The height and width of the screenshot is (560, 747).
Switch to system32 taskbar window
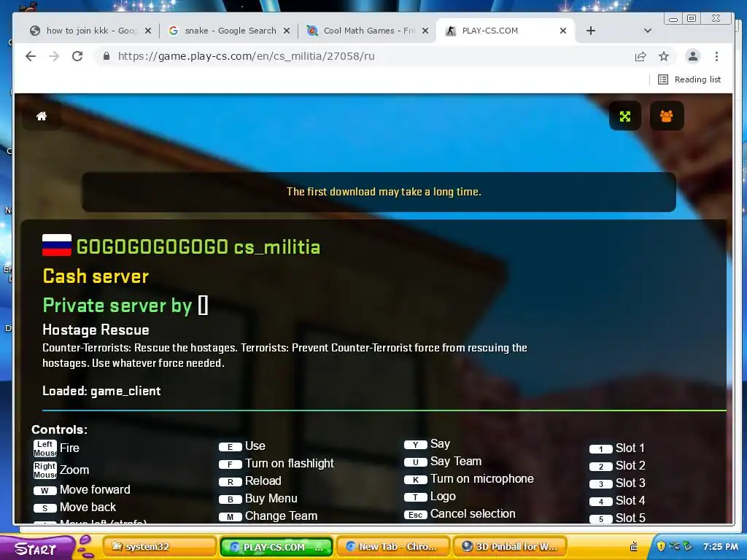pos(160,547)
